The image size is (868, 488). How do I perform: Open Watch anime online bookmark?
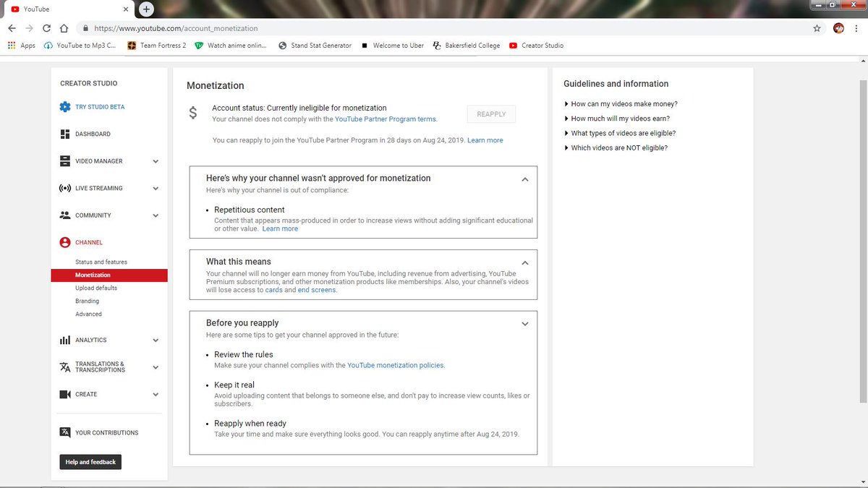pyautogui.click(x=231, y=46)
